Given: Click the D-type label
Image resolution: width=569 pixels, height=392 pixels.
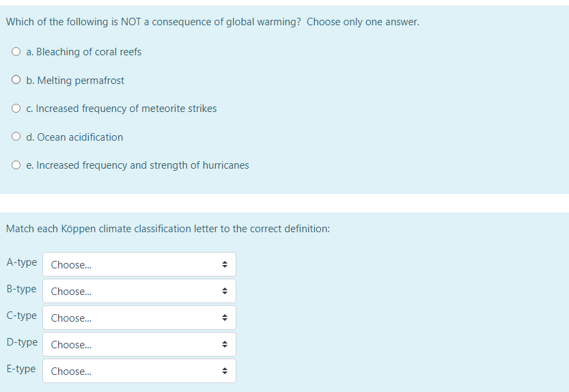Looking at the screenshot, I should pyautogui.click(x=22, y=342).
